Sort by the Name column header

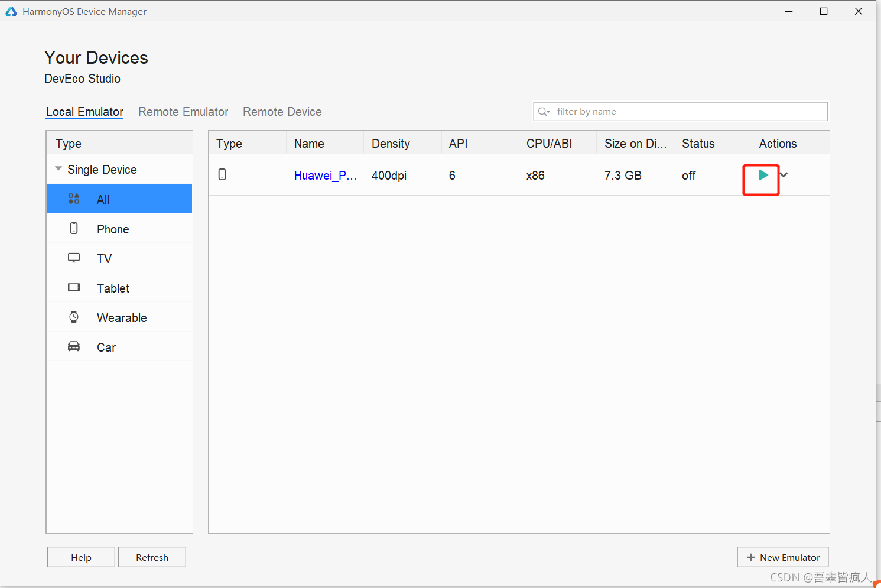(x=325, y=144)
